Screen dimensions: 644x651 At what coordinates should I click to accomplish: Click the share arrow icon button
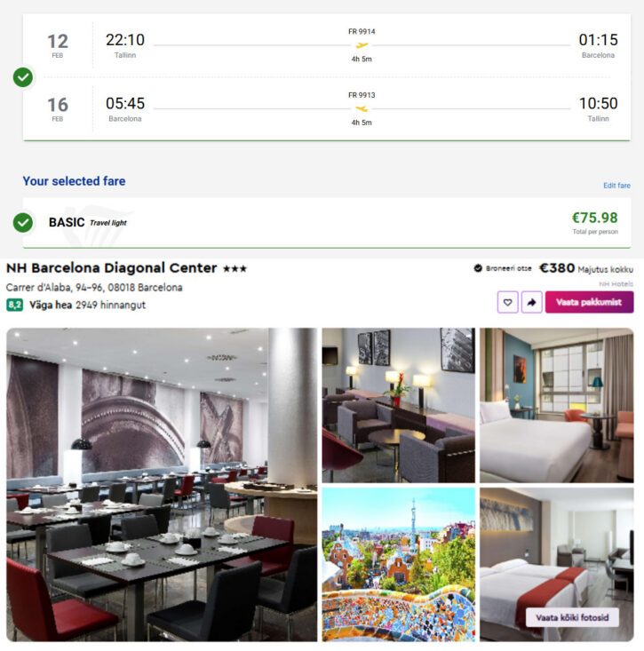coord(531,302)
